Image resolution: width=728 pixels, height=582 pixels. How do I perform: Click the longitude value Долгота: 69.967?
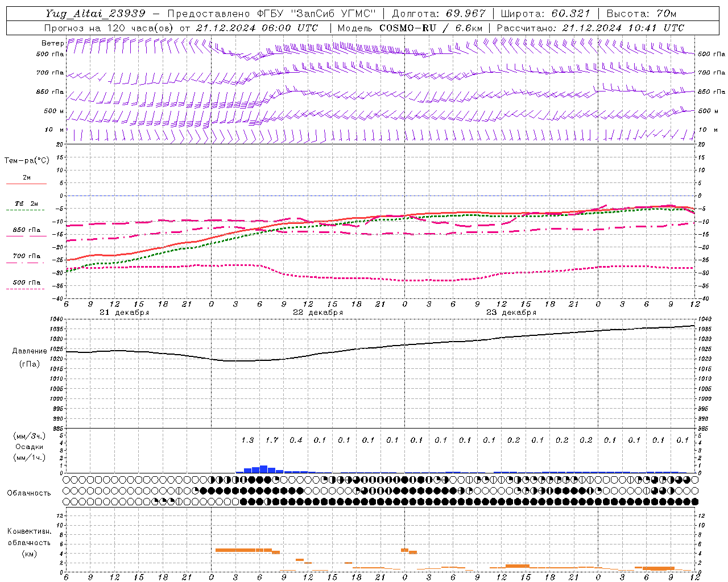click(439, 14)
